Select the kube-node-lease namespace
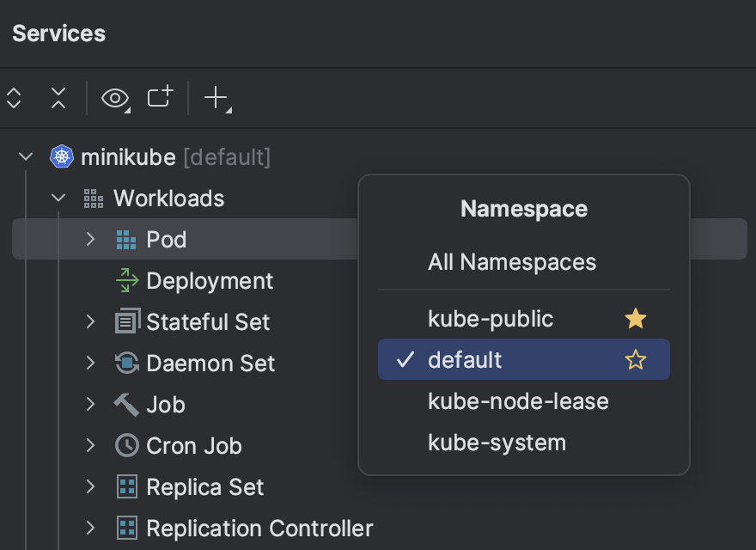 518,402
